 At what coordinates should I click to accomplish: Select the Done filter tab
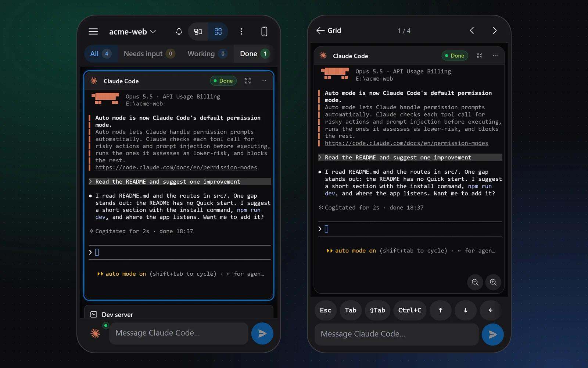click(x=254, y=54)
